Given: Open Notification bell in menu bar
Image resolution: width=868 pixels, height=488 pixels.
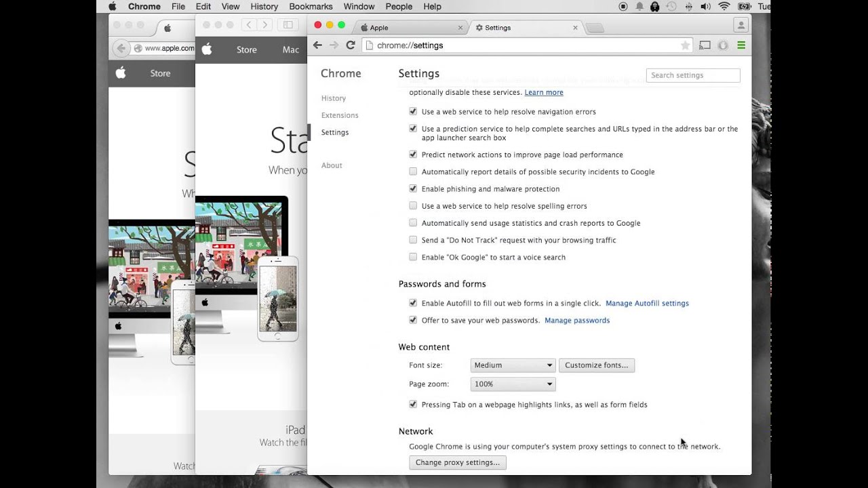Looking at the screenshot, I should [x=639, y=7].
